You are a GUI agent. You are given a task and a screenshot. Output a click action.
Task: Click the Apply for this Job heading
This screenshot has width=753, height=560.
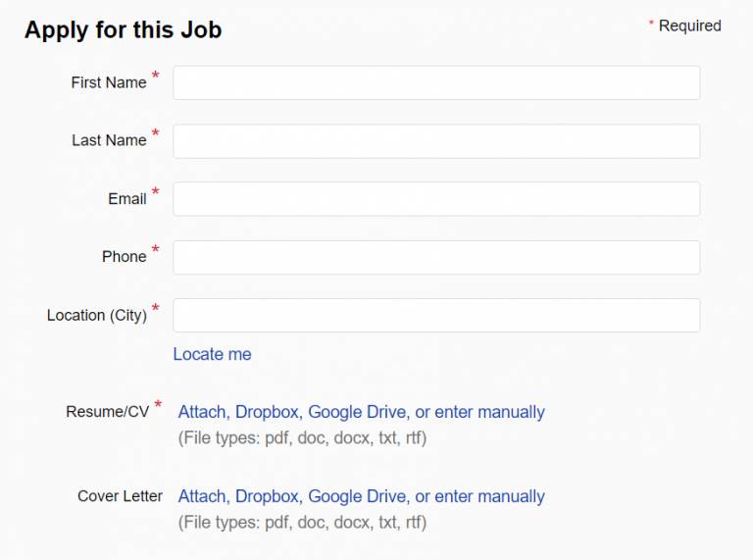point(123,30)
